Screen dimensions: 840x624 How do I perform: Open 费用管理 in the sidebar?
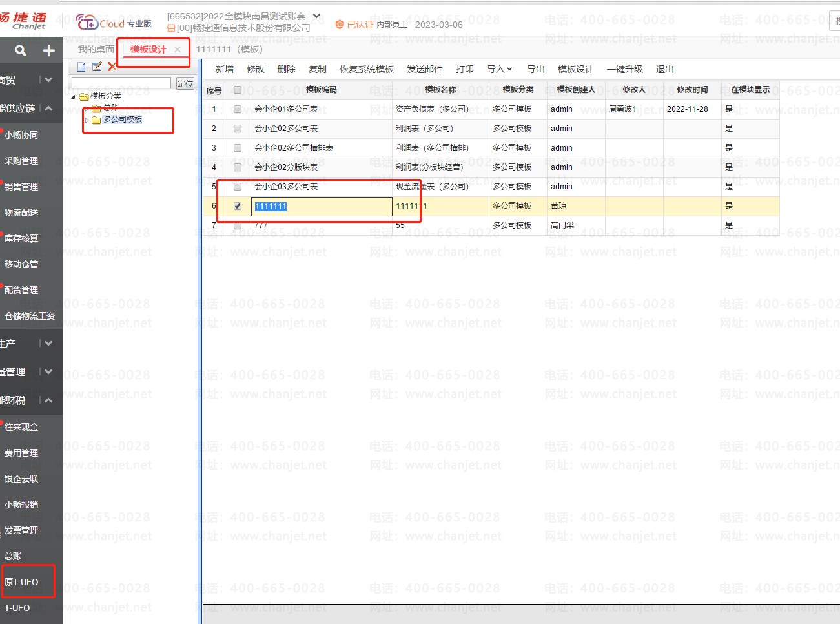(21, 453)
